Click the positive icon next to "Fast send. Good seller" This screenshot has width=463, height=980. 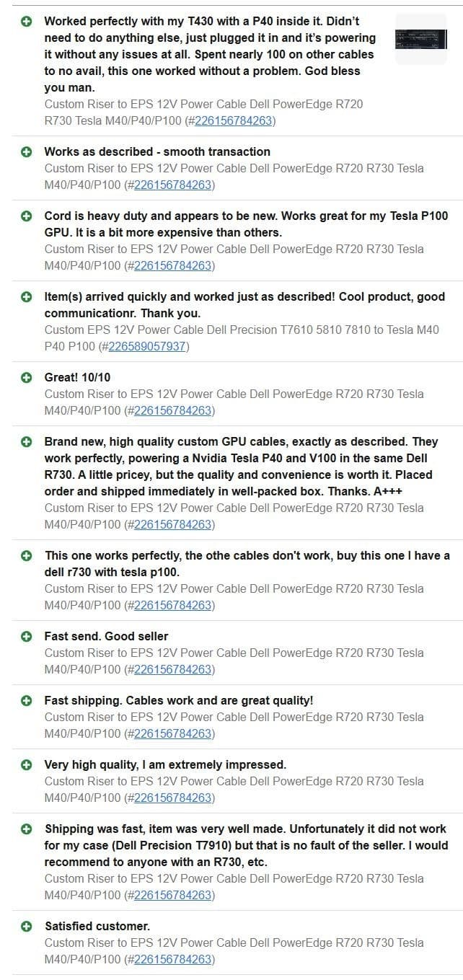(x=27, y=637)
